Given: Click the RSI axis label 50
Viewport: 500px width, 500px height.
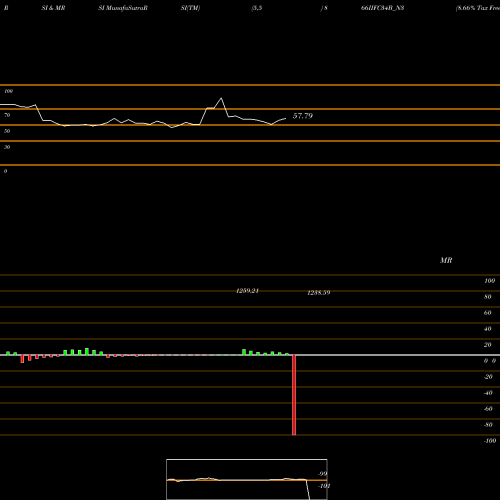Looking at the screenshot, I should click(7, 131).
